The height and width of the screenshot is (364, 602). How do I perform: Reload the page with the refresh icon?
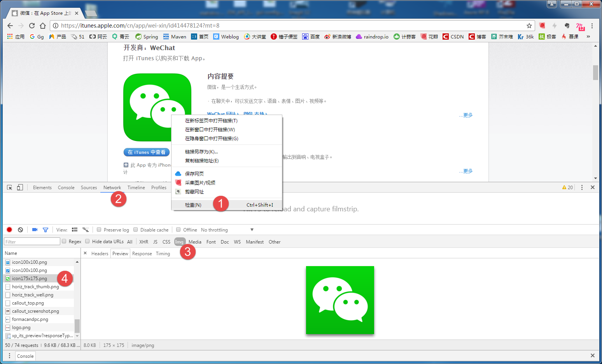click(32, 26)
